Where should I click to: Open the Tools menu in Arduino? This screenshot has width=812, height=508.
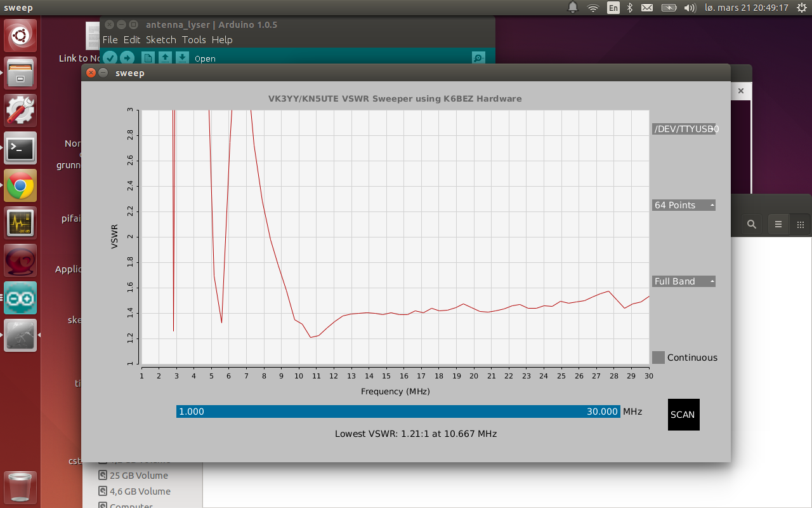[x=194, y=39]
